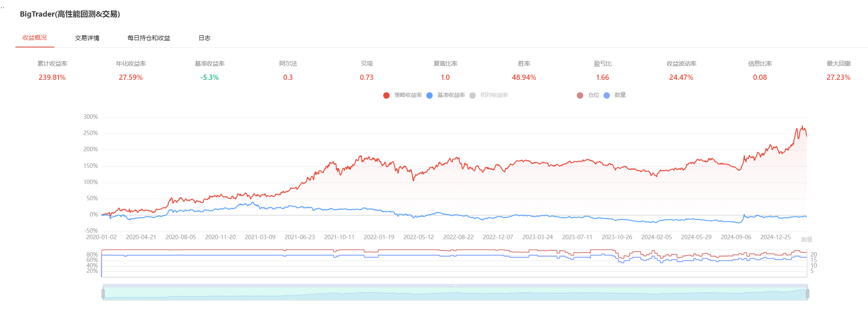This screenshot has width=868, height=313.
Task: Toggle the blue 基准收益率 legend dot
Action: (x=430, y=95)
